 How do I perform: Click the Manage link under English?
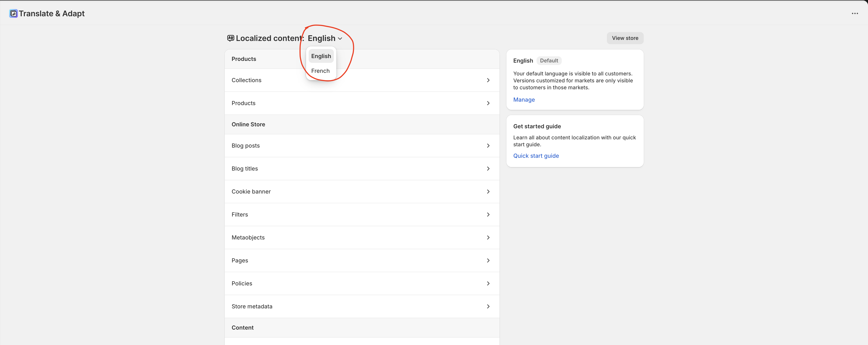coord(524,100)
